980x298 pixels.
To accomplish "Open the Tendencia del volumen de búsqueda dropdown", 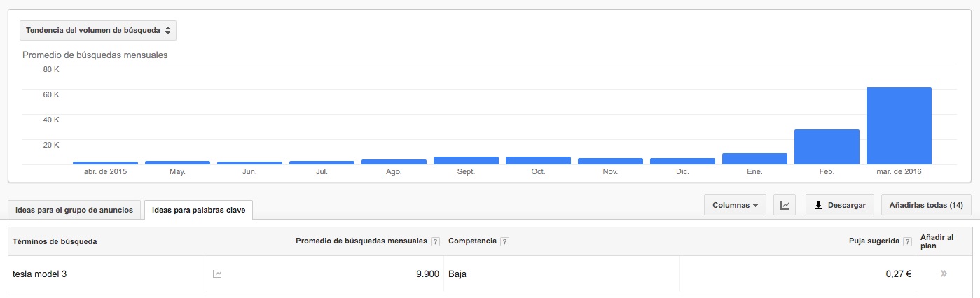I will pos(97,31).
